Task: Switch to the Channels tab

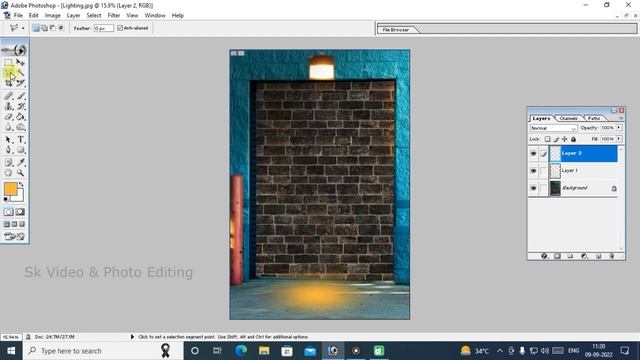Action: click(568, 118)
